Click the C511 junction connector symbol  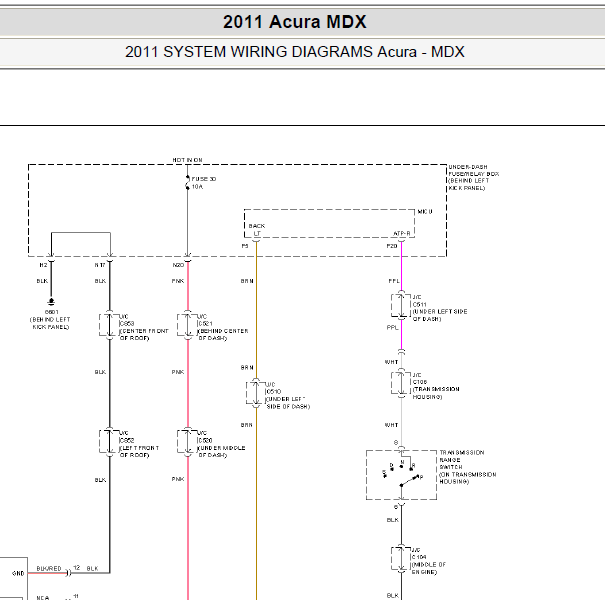401,306
